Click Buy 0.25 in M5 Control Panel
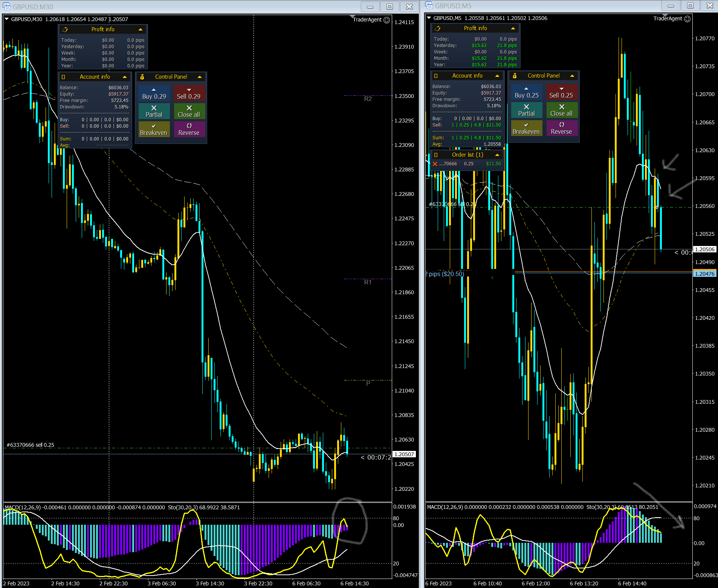Image resolution: width=718 pixels, height=588 pixels. (x=527, y=92)
